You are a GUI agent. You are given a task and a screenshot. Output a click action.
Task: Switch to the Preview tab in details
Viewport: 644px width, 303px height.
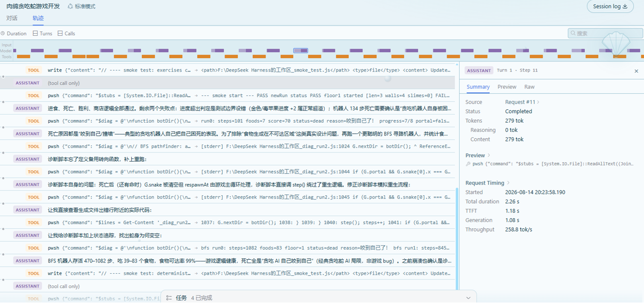[x=507, y=87]
